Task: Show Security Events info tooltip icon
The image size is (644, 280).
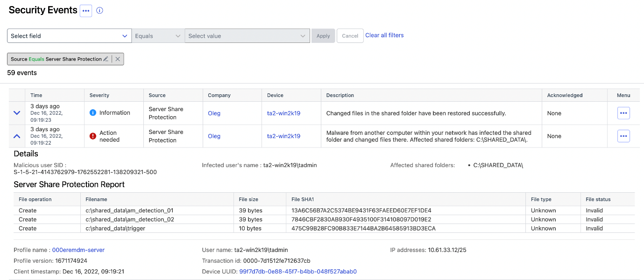Action: click(99, 11)
